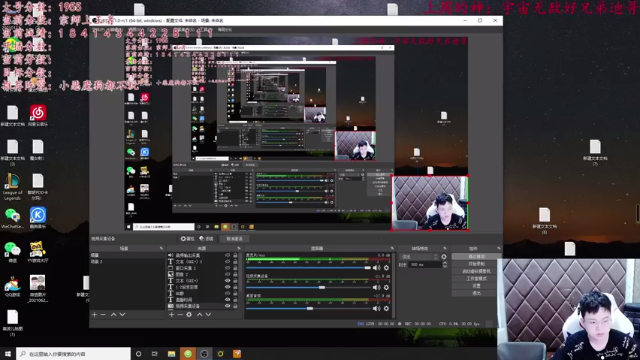Move the selected source down
Image resolution: width=640 pixels, height=360 pixels.
[x=208, y=315]
